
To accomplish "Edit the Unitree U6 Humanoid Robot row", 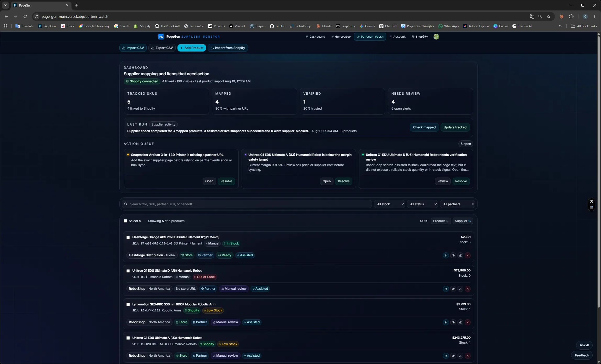I will tap(460, 289).
